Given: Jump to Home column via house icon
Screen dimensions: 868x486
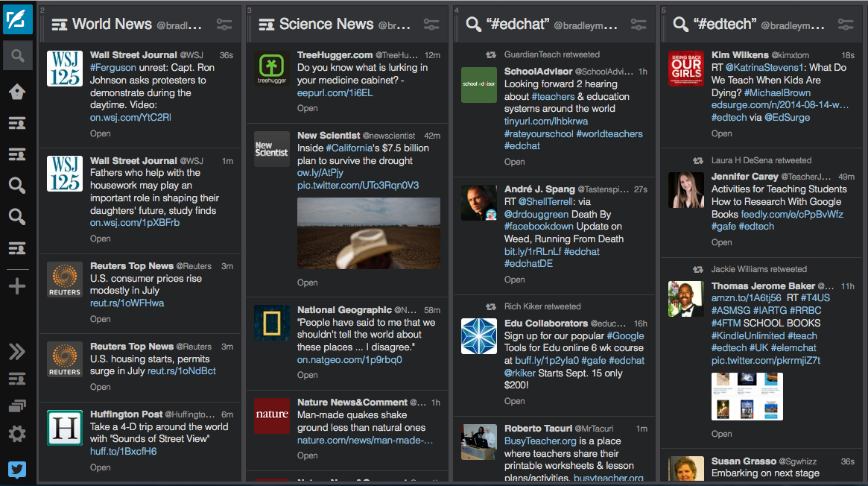Looking at the screenshot, I should click(x=17, y=92).
